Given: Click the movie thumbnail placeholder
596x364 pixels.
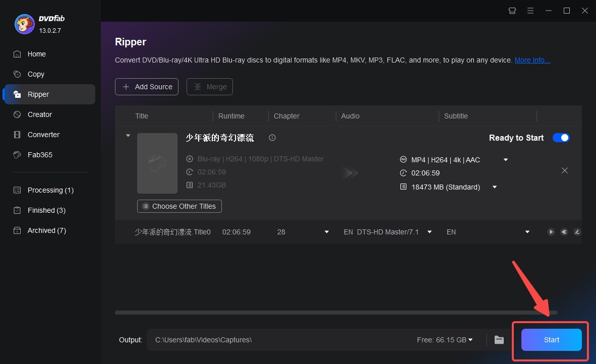Looking at the screenshot, I should 157,163.
